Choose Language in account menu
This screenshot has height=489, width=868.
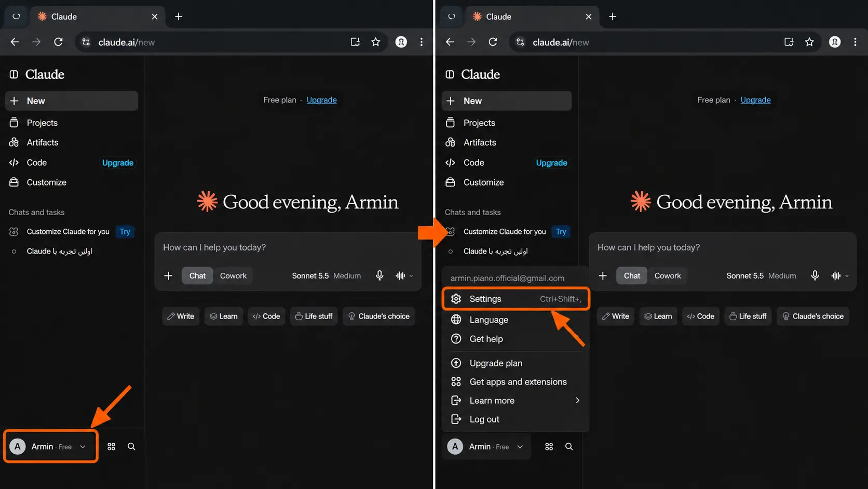tap(516, 320)
